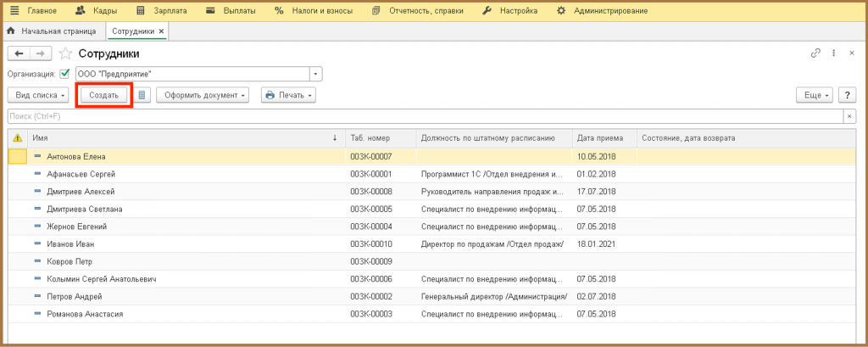Select the Иванов Иван row

[431, 243]
